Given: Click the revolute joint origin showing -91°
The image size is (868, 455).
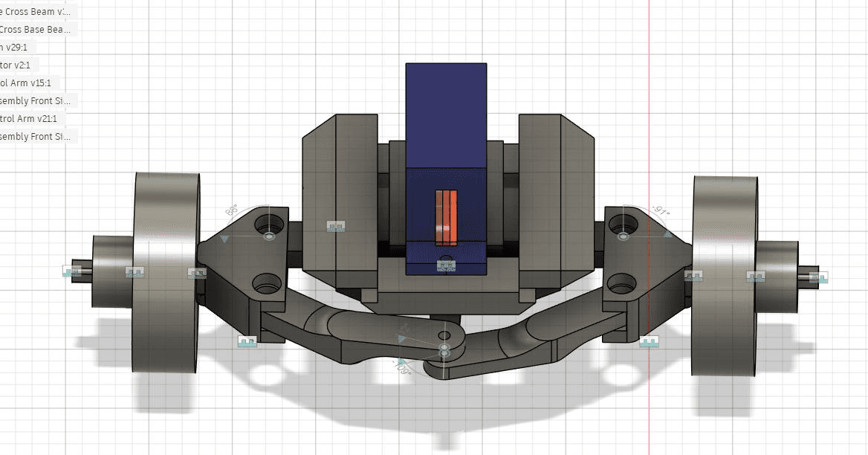Looking at the screenshot, I should click(624, 237).
